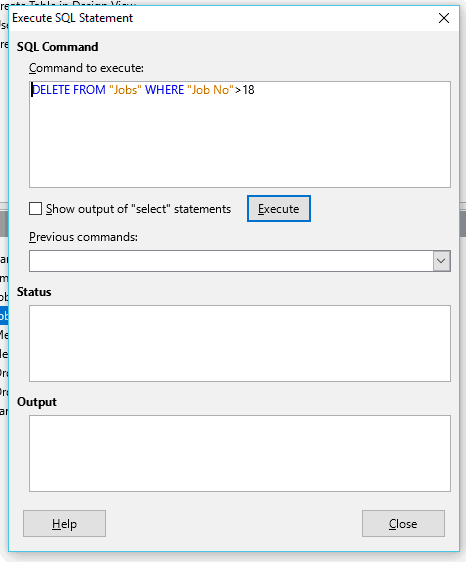Open Help for the SQL dialog
The width and height of the screenshot is (466, 562).
[65, 524]
